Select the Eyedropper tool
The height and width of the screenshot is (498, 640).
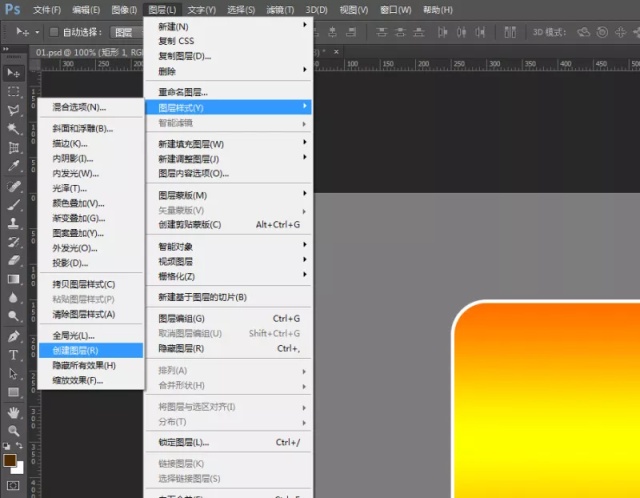(13, 166)
